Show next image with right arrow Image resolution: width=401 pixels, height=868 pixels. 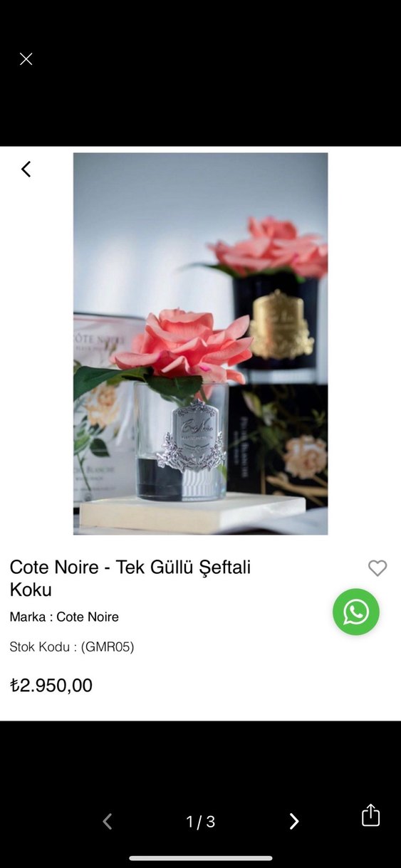[293, 821]
